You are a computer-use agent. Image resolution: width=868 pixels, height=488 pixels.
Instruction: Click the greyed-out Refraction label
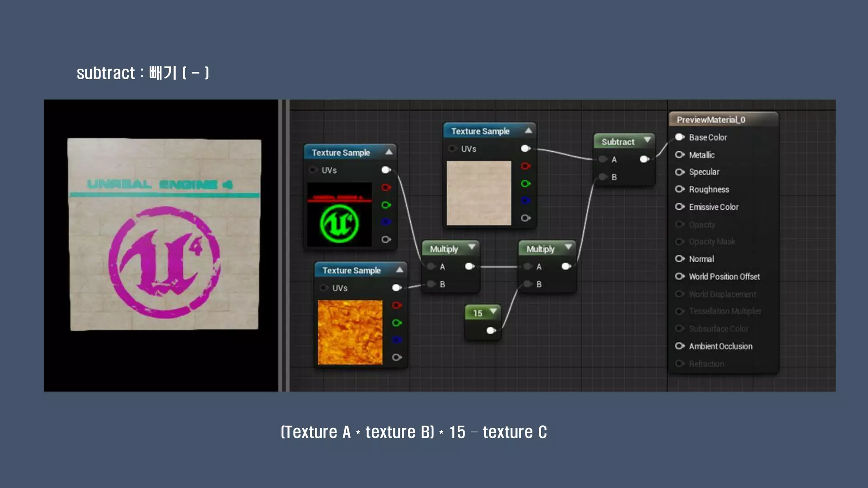click(x=707, y=364)
